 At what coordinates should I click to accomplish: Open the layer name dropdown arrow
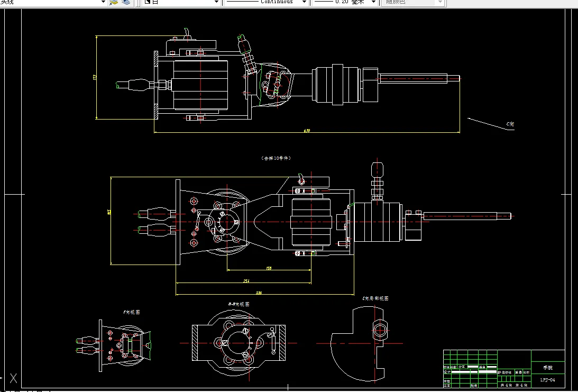coord(103,2)
